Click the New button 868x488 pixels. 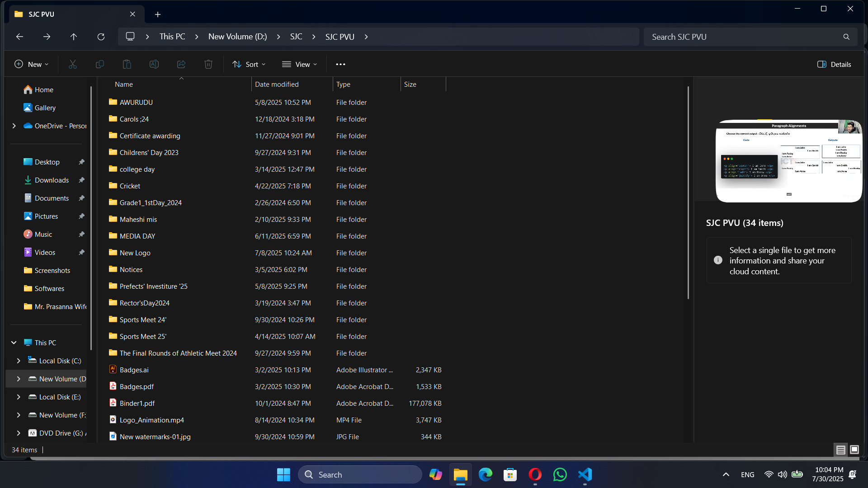click(x=32, y=64)
